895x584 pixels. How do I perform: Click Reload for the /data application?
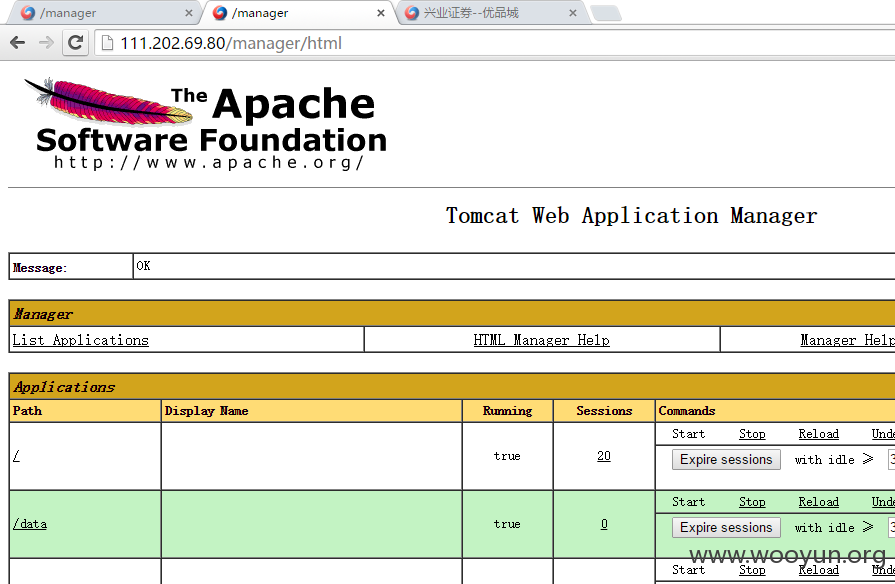pyautogui.click(x=819, y=502)
